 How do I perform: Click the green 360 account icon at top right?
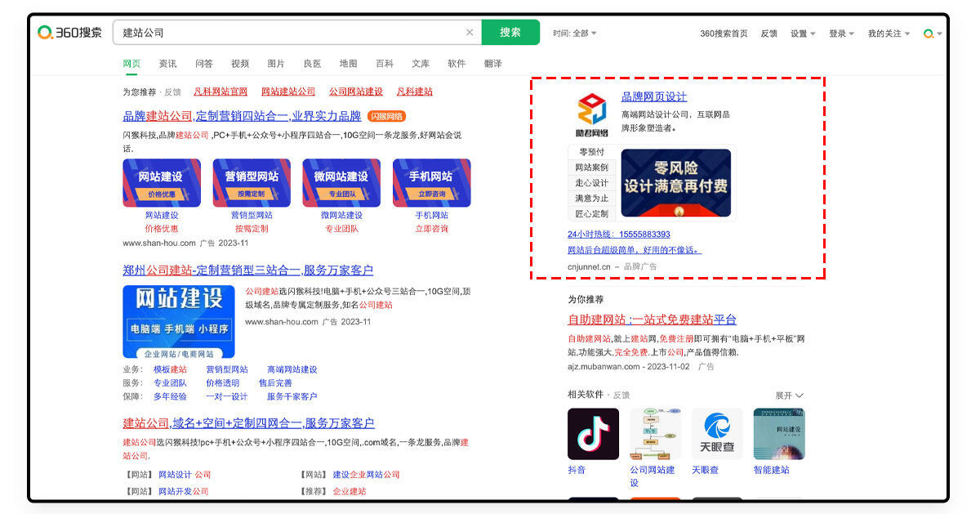929,34
